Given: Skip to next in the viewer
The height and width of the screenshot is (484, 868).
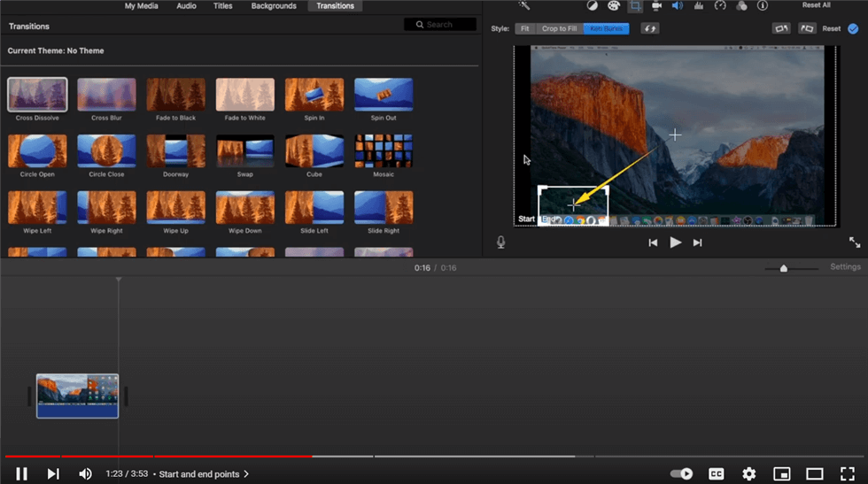Looking at the screenshot, I should pos(698,242).
